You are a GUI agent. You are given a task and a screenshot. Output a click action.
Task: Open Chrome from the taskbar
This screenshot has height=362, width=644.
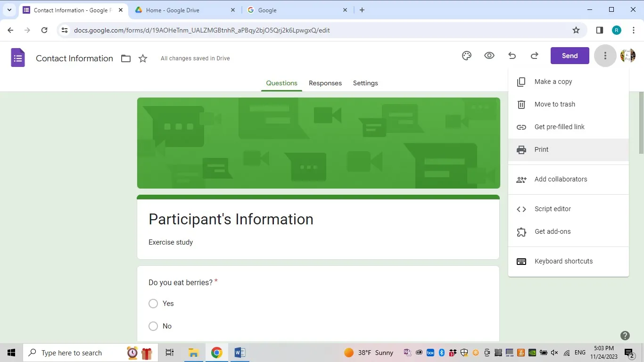pos(216,352)
